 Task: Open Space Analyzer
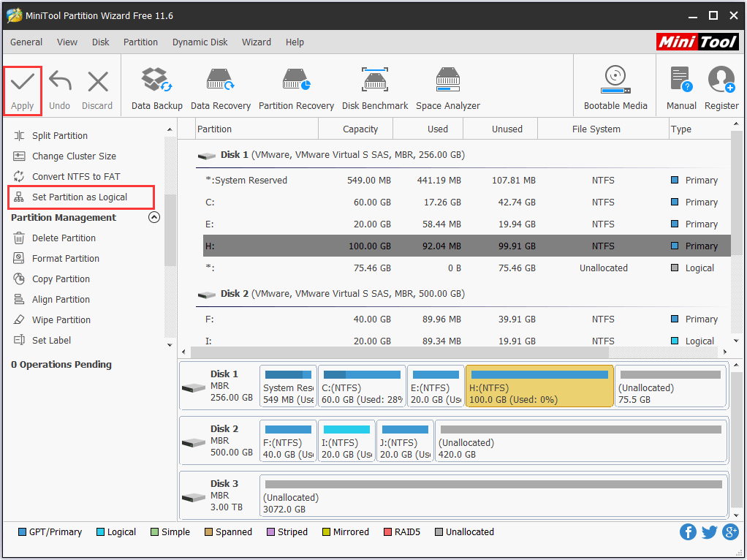pyautogui.click(x=448, y=89)
